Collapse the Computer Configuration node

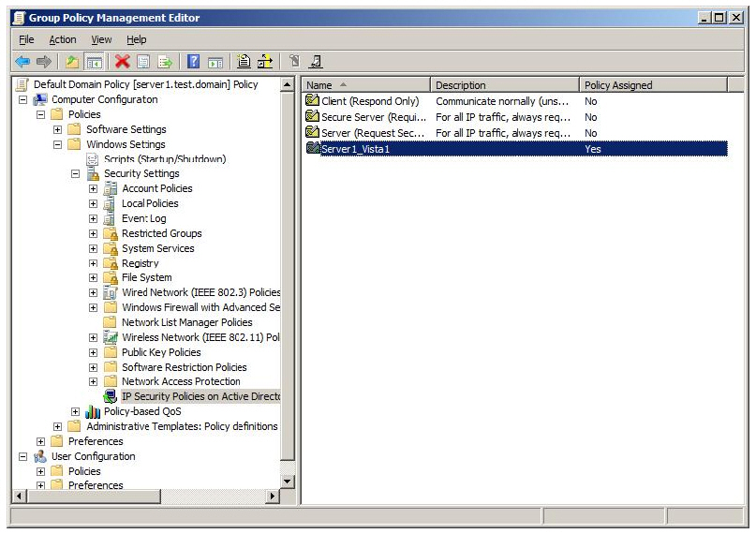tap(22, 99)
